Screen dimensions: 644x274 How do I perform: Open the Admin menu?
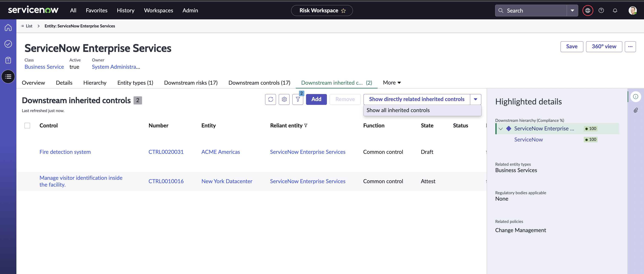point(190,10)
